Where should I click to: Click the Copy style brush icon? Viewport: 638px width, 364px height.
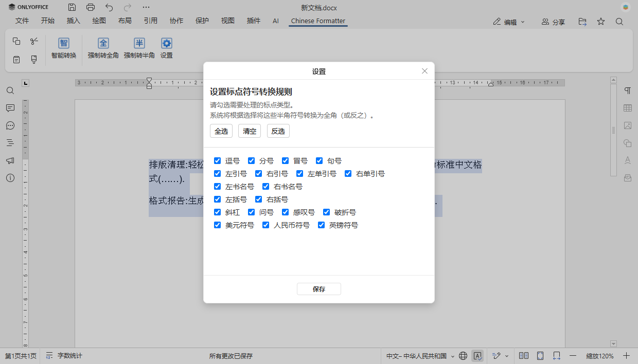pyautogui.click(x=34, y=60)
